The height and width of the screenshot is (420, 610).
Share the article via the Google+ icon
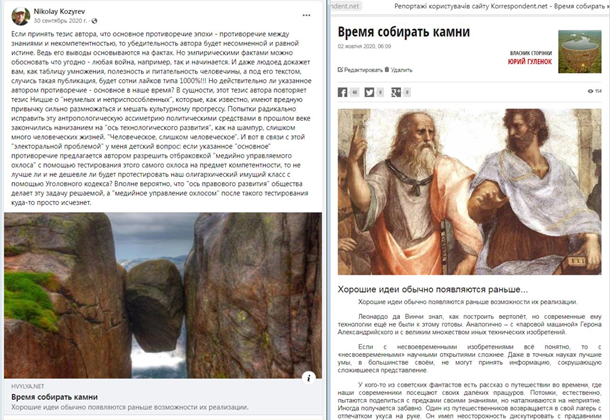tap(393, 92)
